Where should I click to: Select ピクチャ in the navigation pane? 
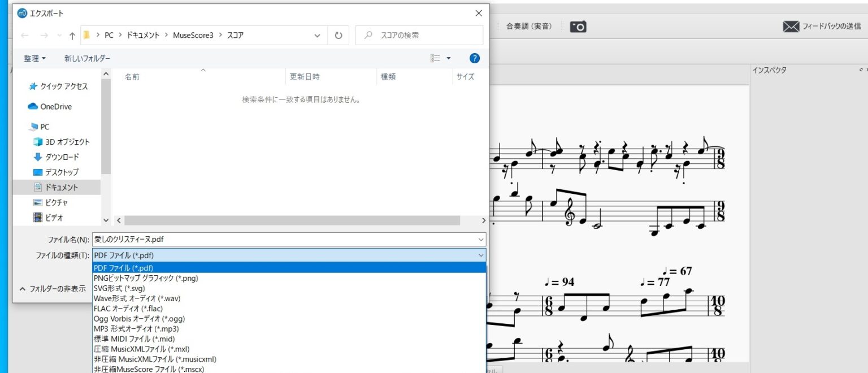57,202
